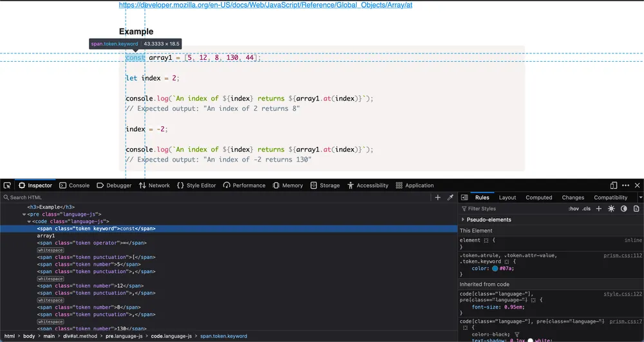Open the Memory tab
The width and height of the screenshot is (644, 342).
pyautogui.click(x=288, y=185)
